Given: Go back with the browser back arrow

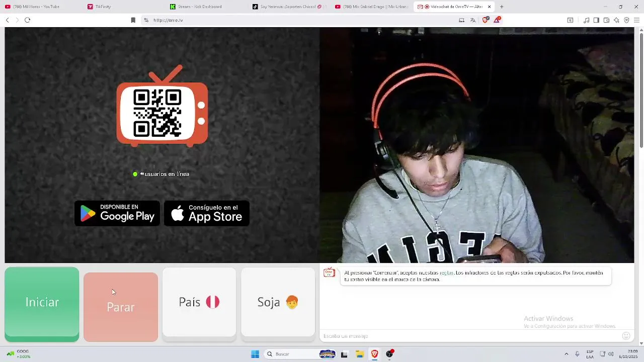Looking at the screenshot, I should pos(7,20).
